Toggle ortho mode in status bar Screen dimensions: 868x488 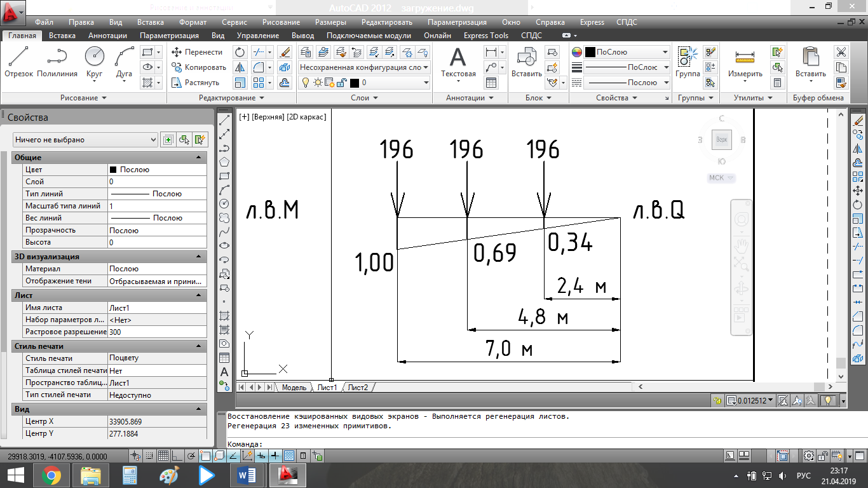(x=177, y=456)
